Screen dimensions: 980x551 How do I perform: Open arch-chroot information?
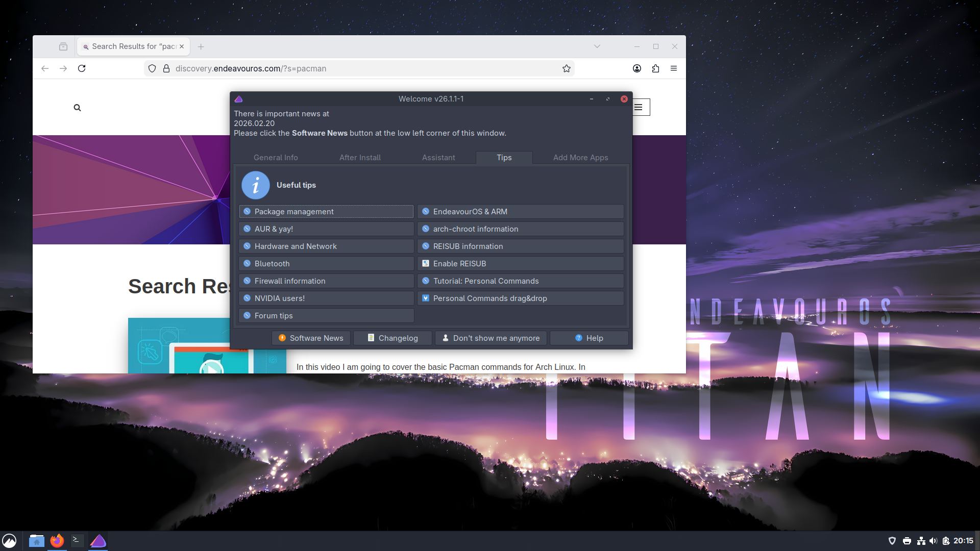(521, 229)
